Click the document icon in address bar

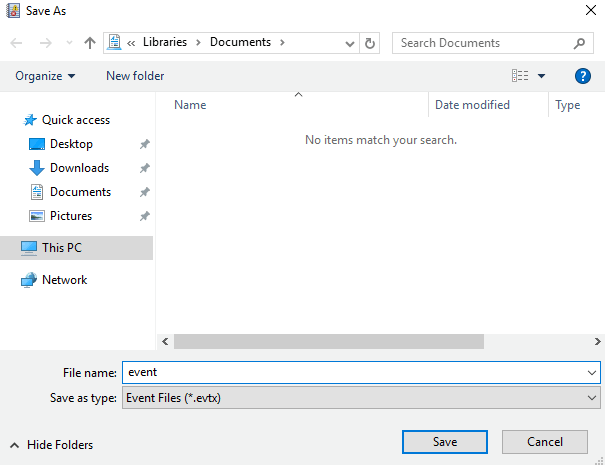[114, 42]
